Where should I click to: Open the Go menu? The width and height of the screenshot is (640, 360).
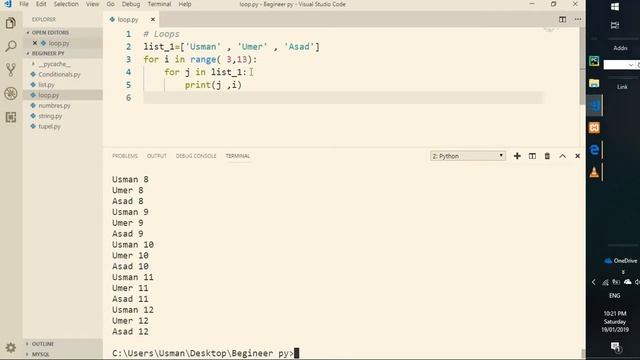(111, 4)
